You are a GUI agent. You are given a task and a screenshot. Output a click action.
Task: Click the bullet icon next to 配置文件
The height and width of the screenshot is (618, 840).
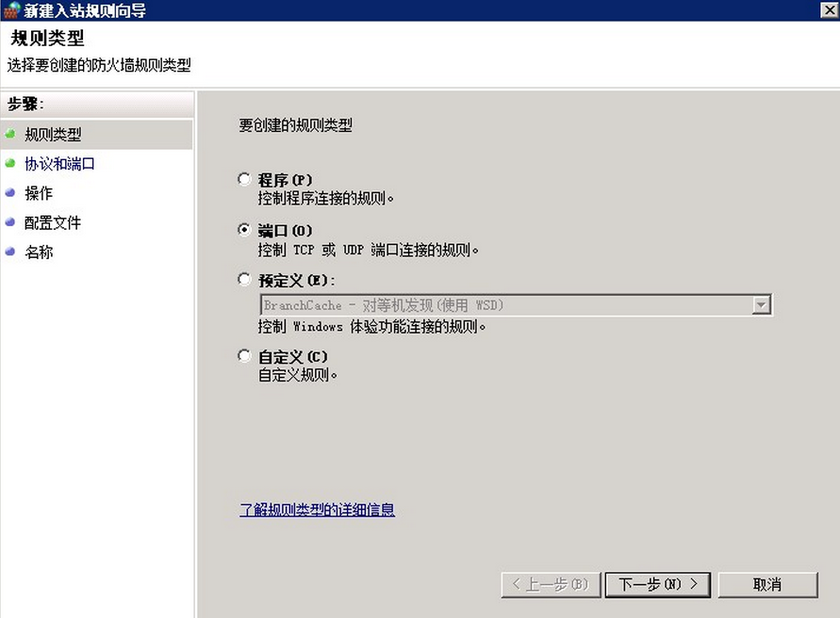click(x=12, y=222)
